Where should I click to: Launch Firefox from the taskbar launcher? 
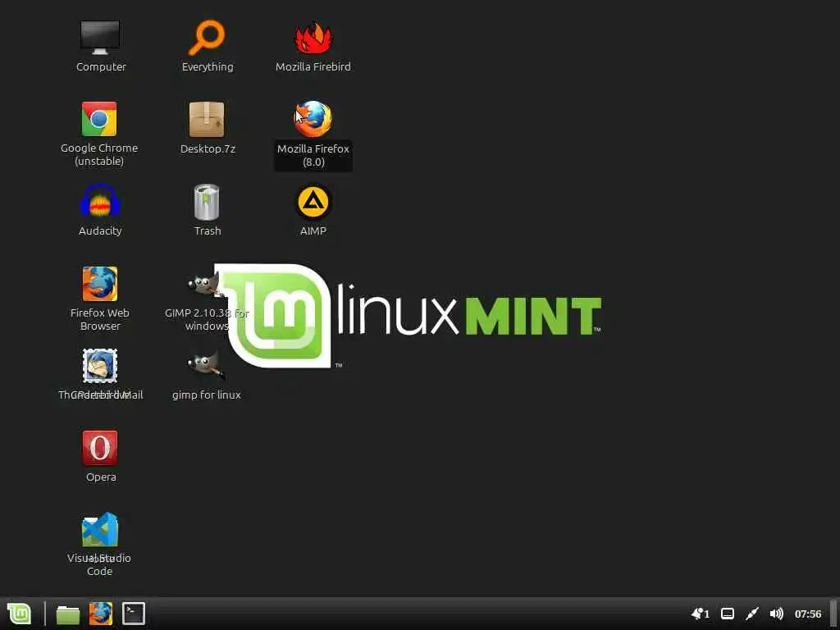(101, 614)
